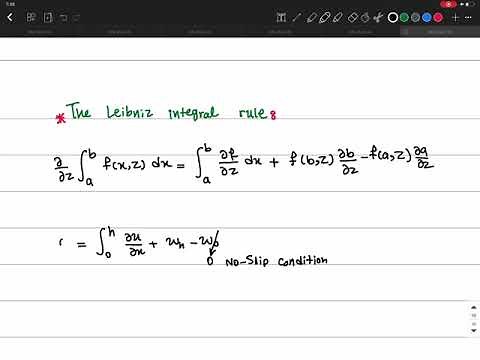Jump up with the scroll up arrow
Viewport: 480px width, 360px height.
tap(473, 307)
